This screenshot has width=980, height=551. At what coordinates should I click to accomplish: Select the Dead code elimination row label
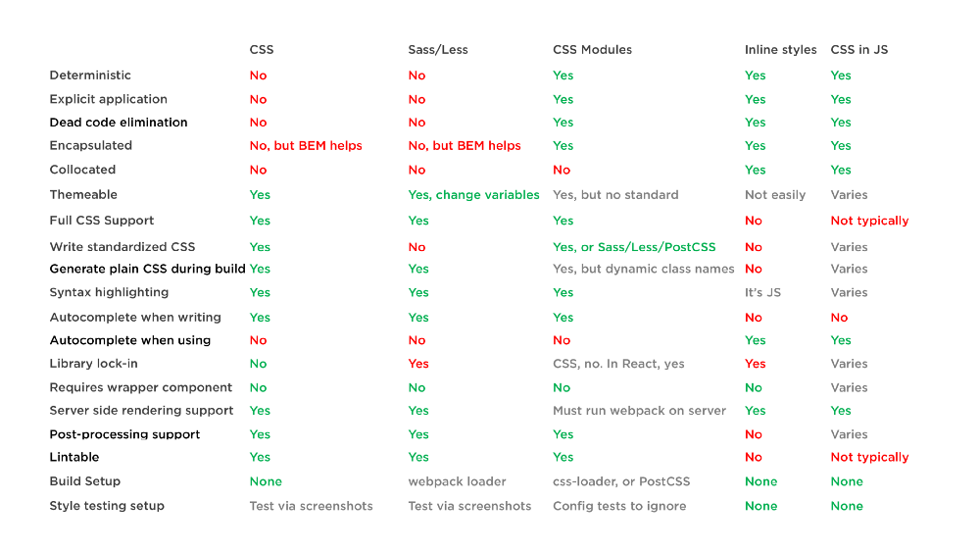point(119,123)
